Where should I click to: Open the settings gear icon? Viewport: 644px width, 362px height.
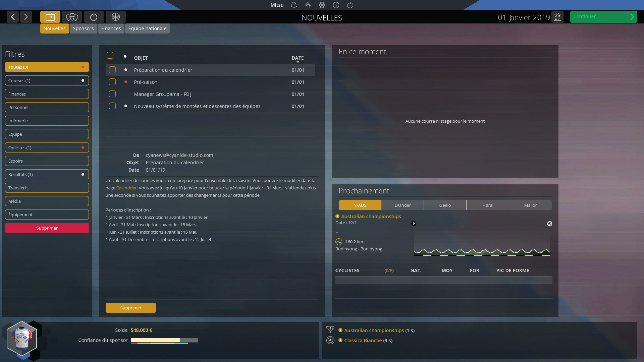point(322,5)
